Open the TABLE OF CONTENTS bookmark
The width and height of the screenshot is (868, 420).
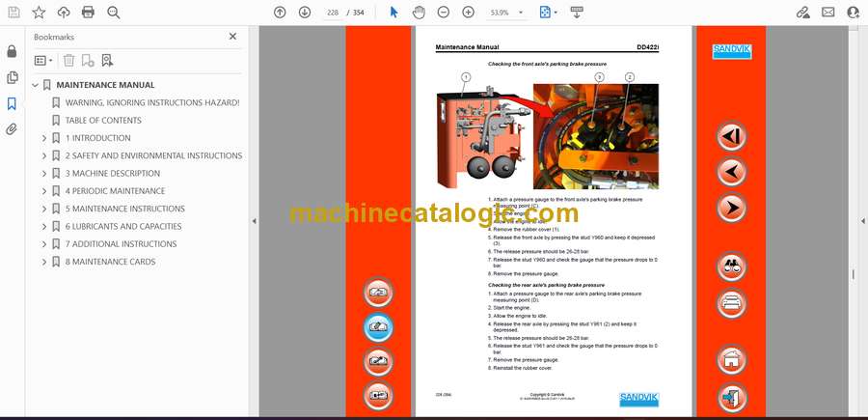tap(103, 121)
